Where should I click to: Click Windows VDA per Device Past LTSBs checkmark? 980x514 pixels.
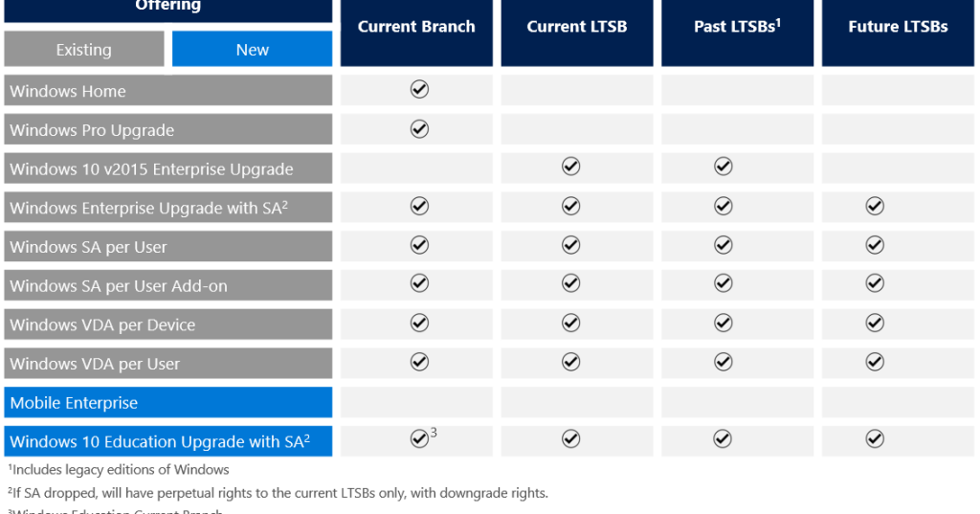tap(724, 323)
